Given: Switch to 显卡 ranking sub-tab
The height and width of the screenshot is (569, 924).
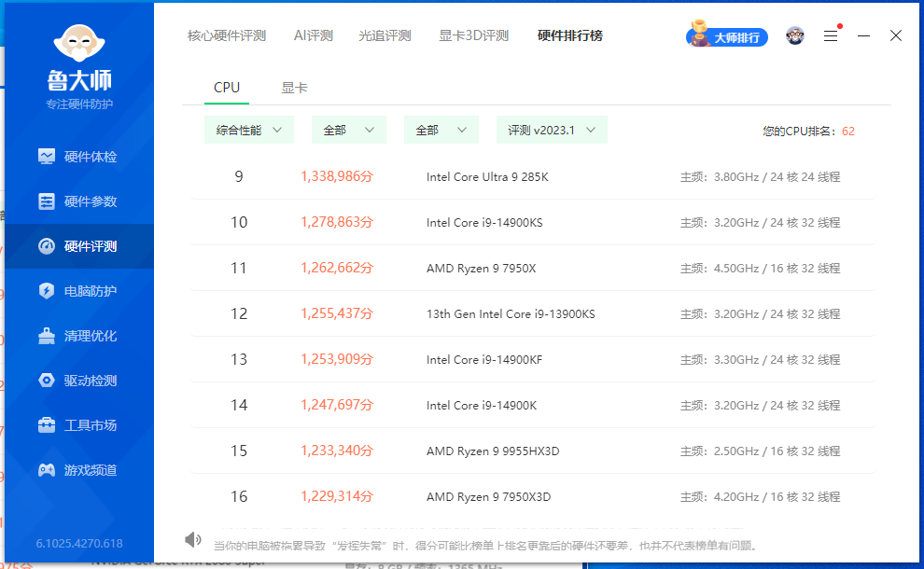Looking at the screenshot, I should (x=294, y=88).
